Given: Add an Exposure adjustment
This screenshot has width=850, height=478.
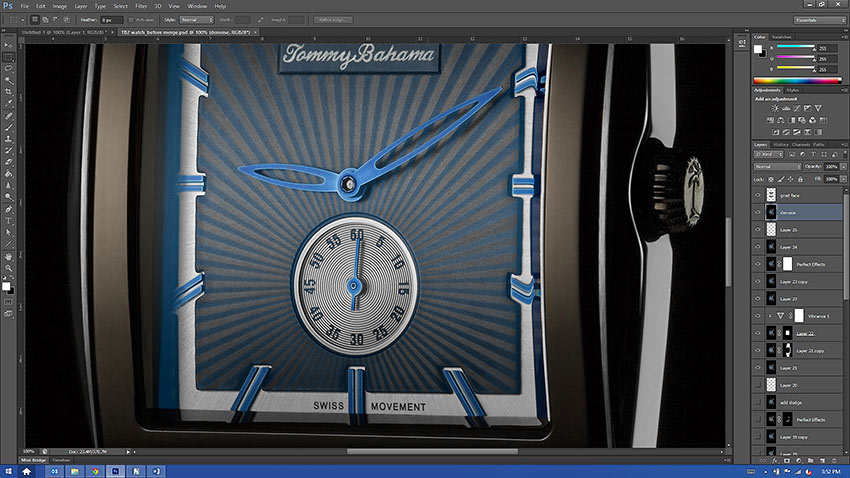Looking at the screenshot, I should [807, 108].
